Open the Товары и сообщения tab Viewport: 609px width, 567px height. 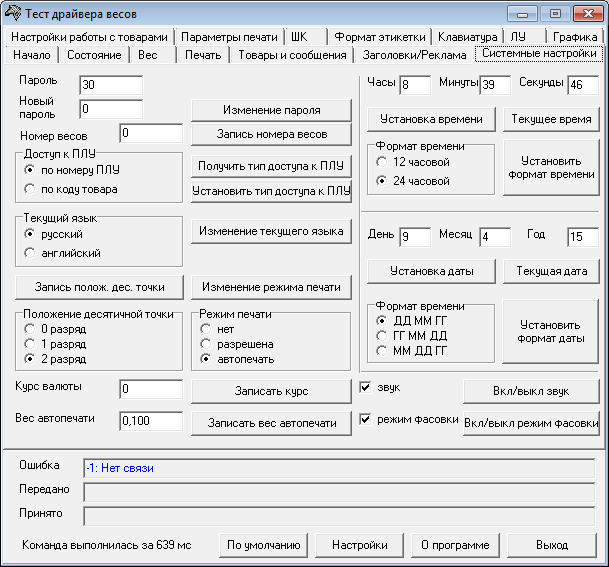pyautogui.click(x=292, y=55)
